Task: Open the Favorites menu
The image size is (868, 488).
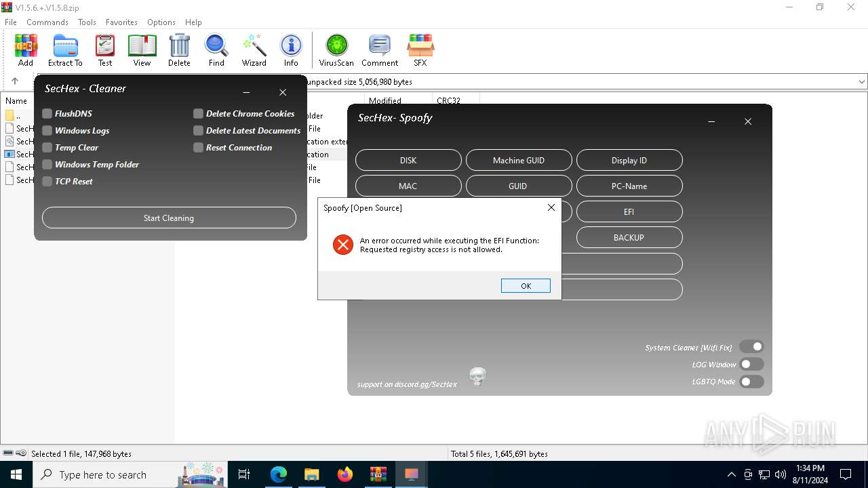Action: click(121, 22)
